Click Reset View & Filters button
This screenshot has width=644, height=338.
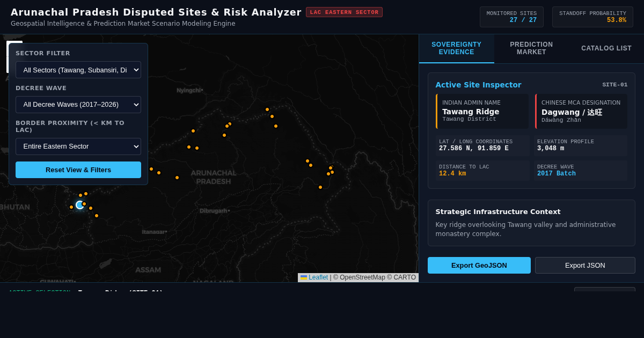(x=78, y=170)
